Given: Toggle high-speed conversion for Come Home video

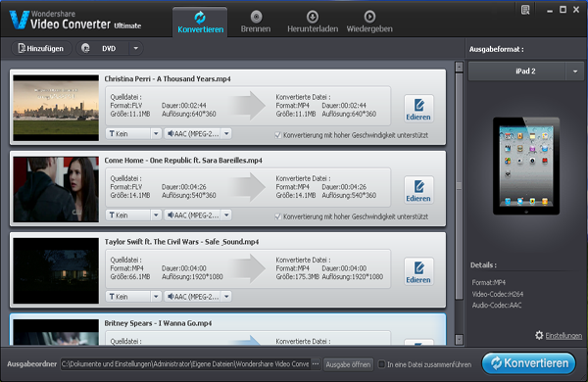Looking at the screenshot, I should 278,216.
